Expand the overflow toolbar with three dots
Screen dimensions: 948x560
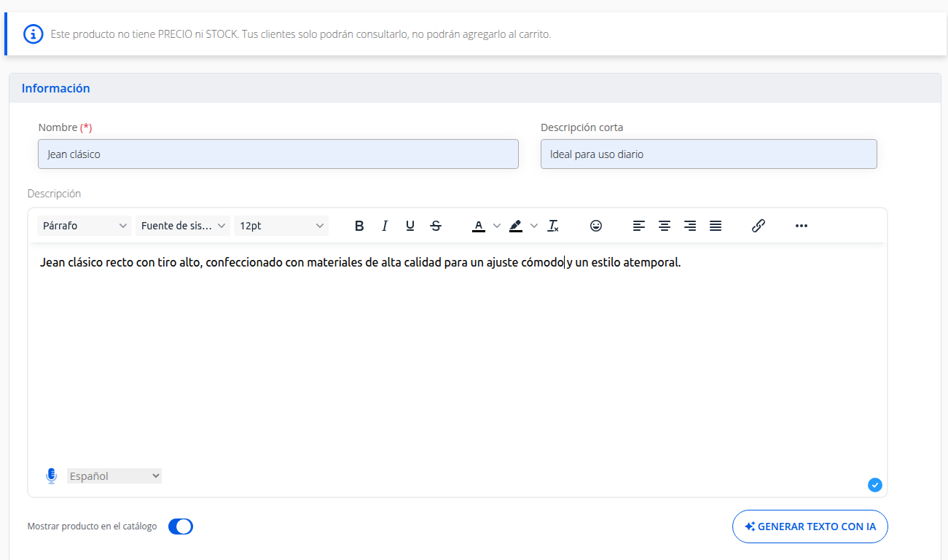tap(801, 226)
